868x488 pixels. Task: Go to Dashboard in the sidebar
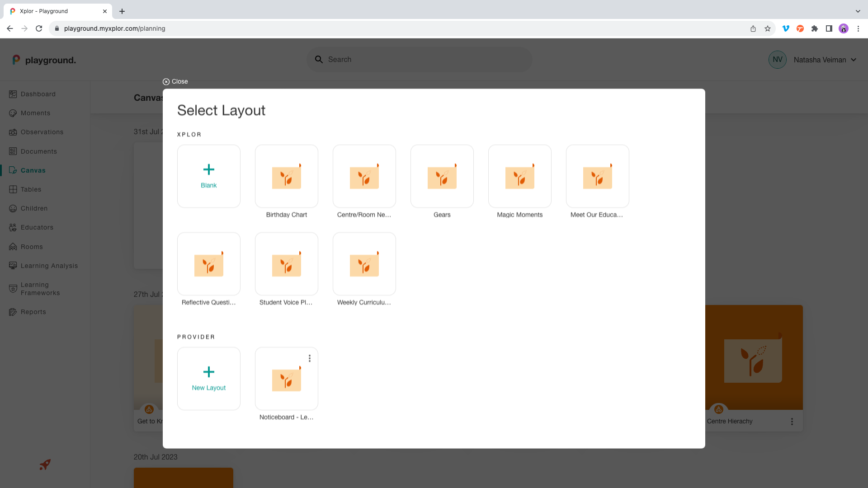38,94
